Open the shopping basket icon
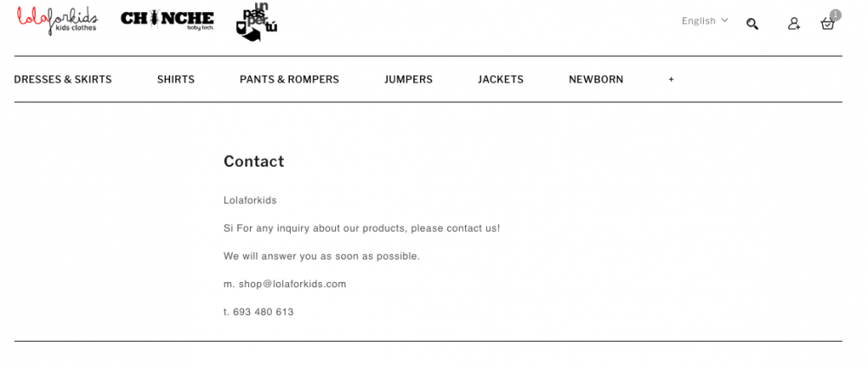Viewport: 868px width, 368px height. pos(827,23)
